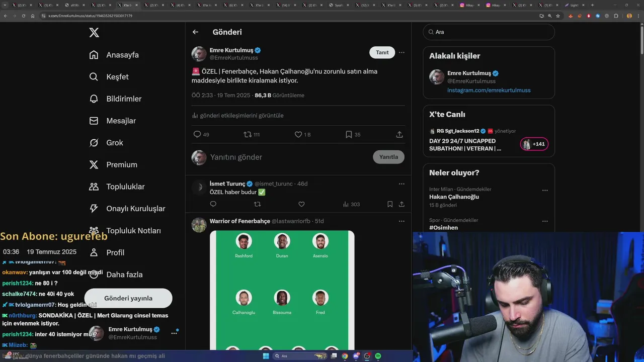Reload the page with the browser refresh icon
The width and height of the screenshot is (644, 362).
tap(24, 16)
